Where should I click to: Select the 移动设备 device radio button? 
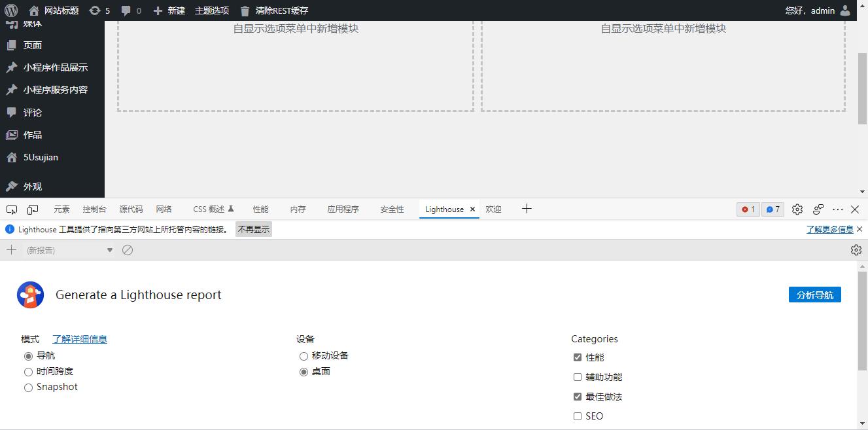[304, 356]
